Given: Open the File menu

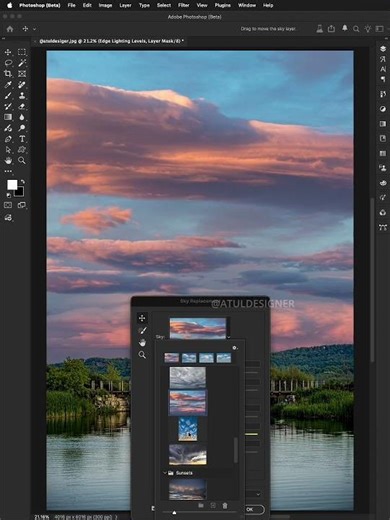Looking at the screenshot, I should point(71,5).
